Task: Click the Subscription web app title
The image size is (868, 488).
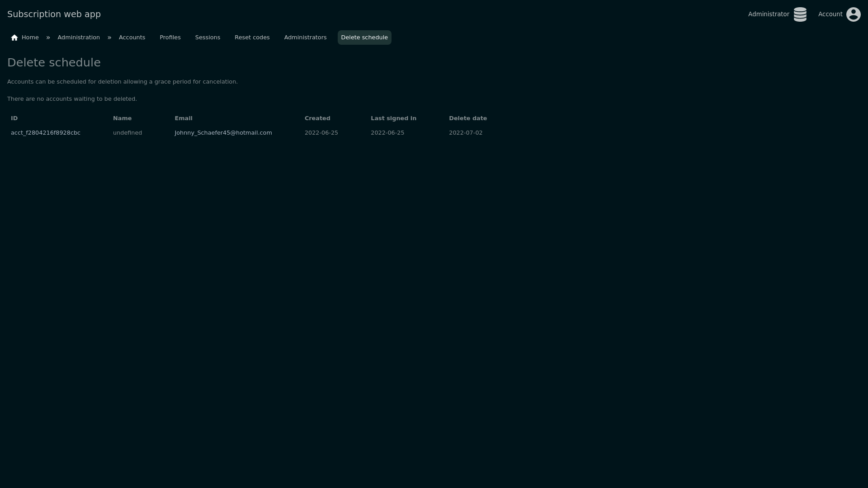Action: click(x=54, y=14)
